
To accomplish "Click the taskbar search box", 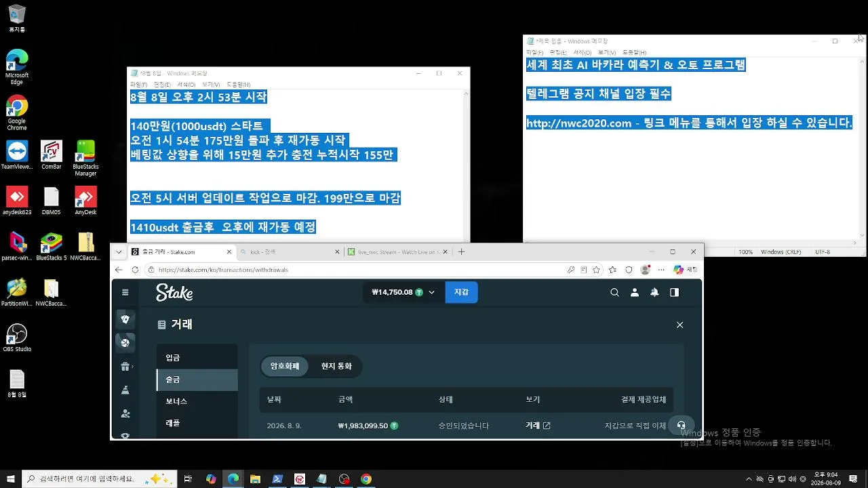I will tap(100, 479).
